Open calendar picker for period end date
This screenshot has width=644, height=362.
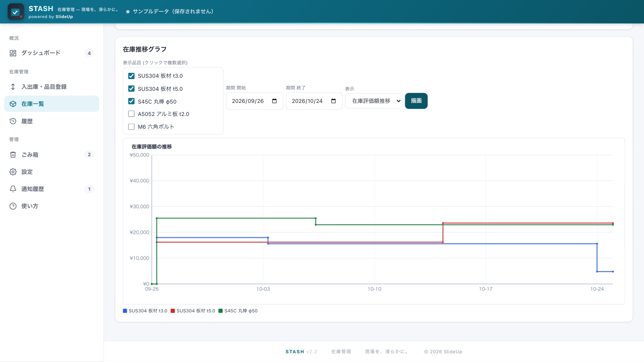click(x=333, y=101)
